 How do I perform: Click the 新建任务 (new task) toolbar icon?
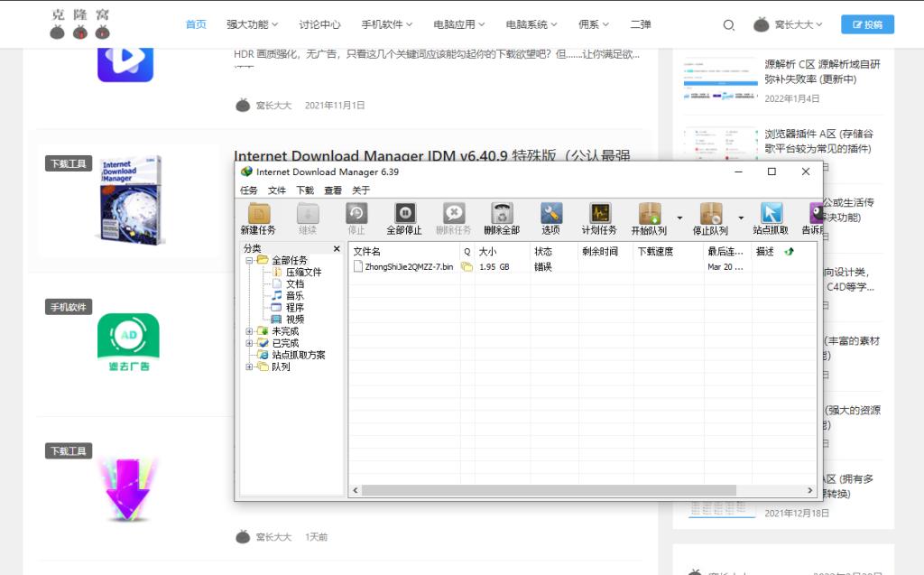258,218
